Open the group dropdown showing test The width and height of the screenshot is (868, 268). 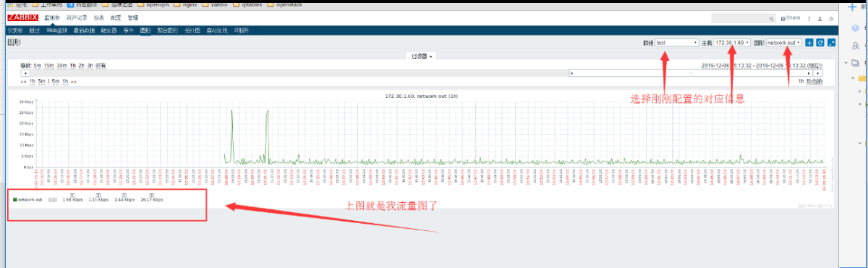click(677, 43)
